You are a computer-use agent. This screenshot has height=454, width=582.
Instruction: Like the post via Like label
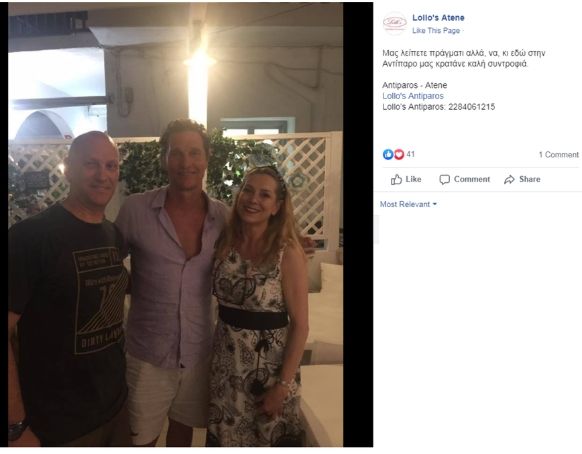coord(413,179)
